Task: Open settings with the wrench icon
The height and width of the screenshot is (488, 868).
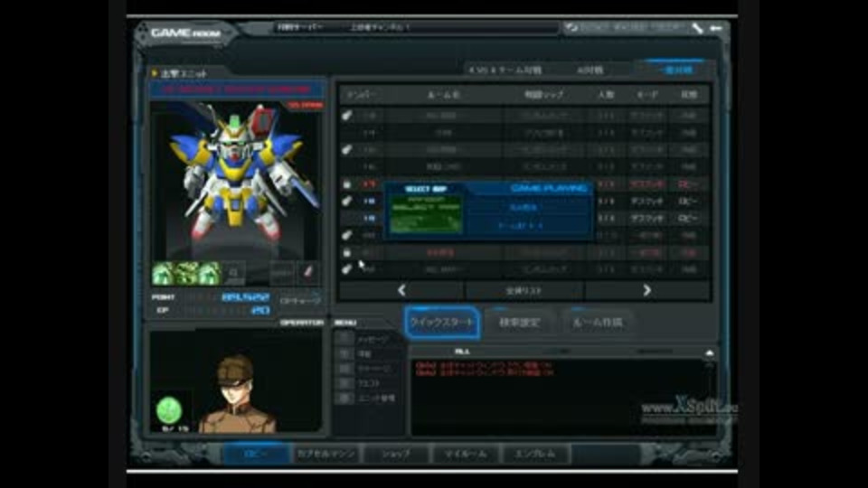Action: pos(697,28)
